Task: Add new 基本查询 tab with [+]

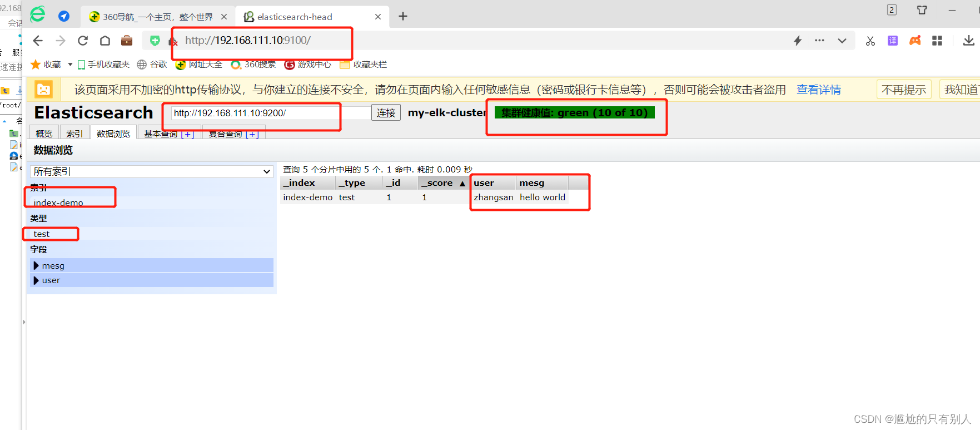Action: pos(188,134)
